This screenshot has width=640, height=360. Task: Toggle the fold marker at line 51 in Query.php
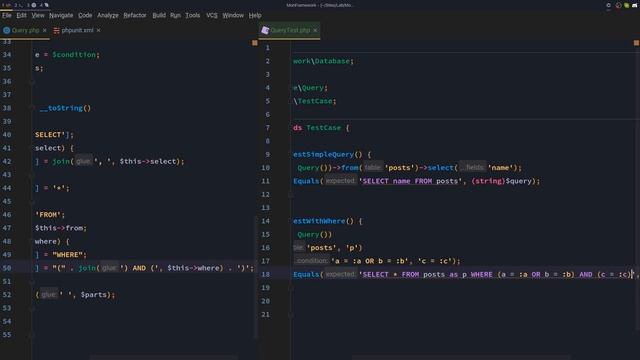[x=32, y=282]
